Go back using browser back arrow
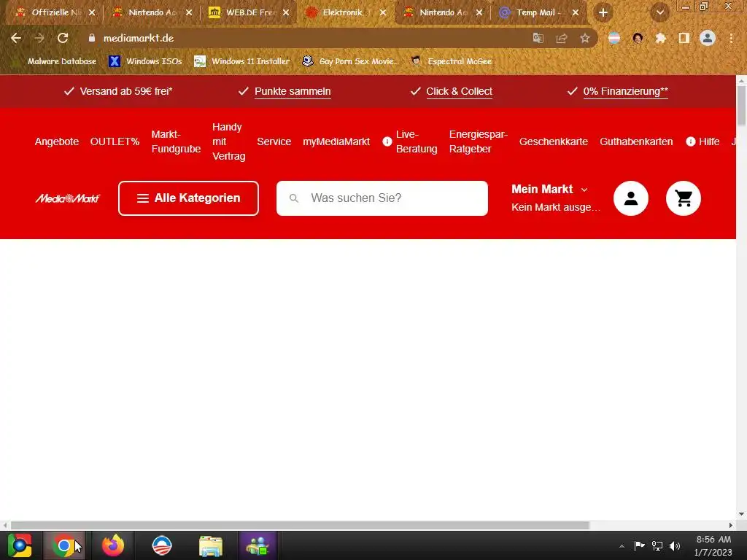Viewport: 747px width, 560px height. [x=16, y=38]
